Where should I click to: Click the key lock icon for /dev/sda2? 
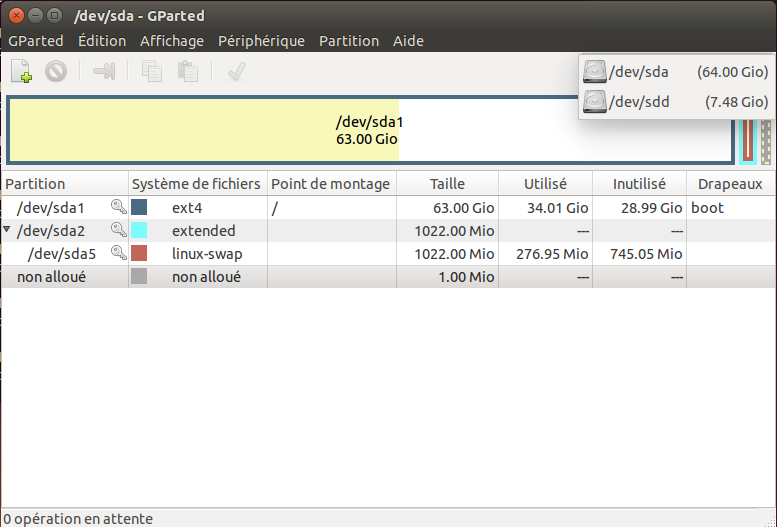point(118,230)
